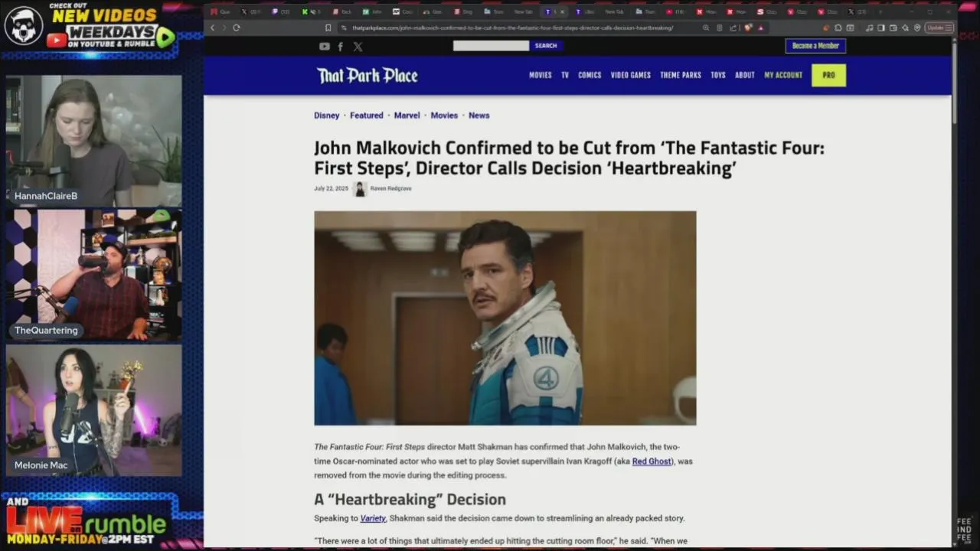Click the SEARCH button

(x=546, y=46)
